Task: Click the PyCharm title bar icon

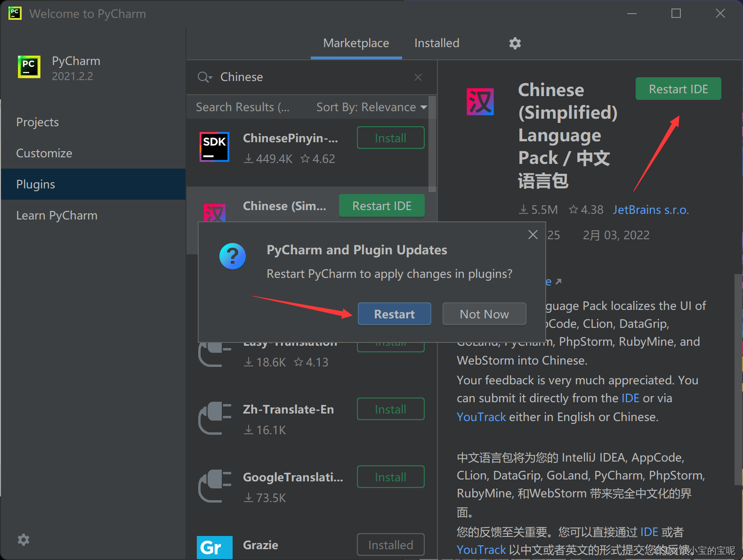Action: 15,13
